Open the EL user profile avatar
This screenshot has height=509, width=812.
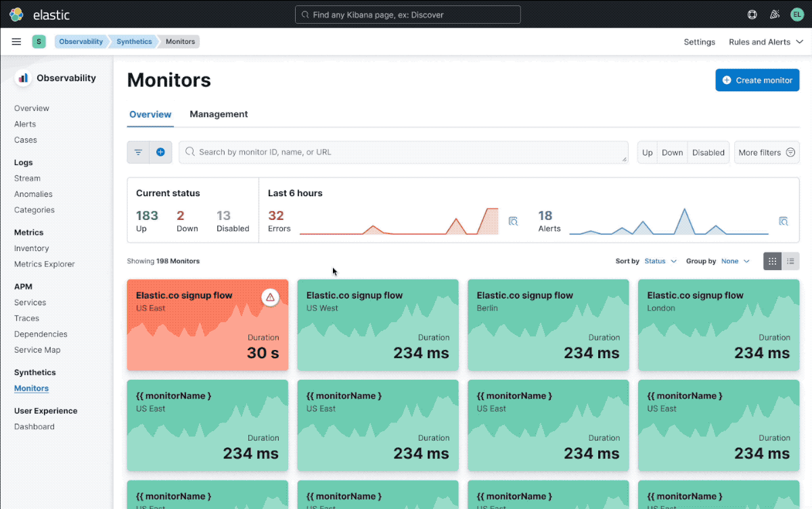coord(797,14)
